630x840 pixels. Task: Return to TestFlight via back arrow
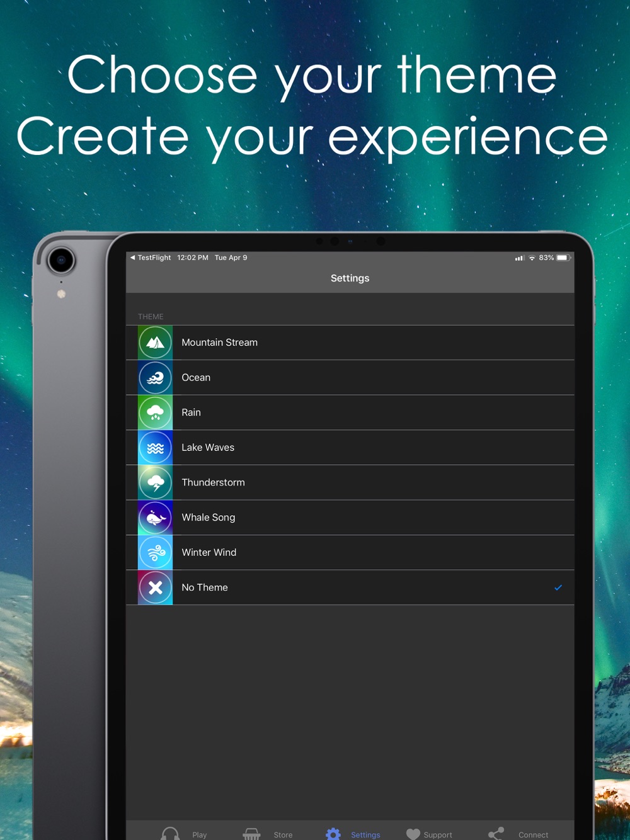pos(151,258)
